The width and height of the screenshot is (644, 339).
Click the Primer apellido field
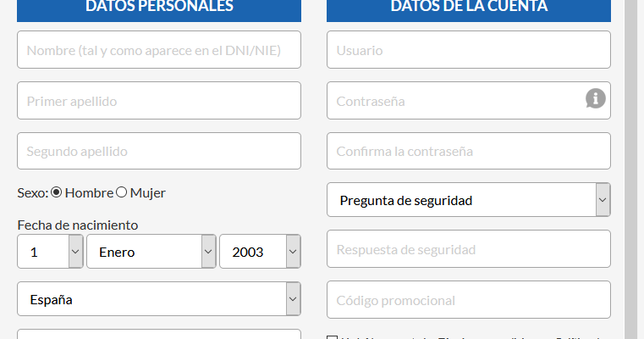click(159, 100)
